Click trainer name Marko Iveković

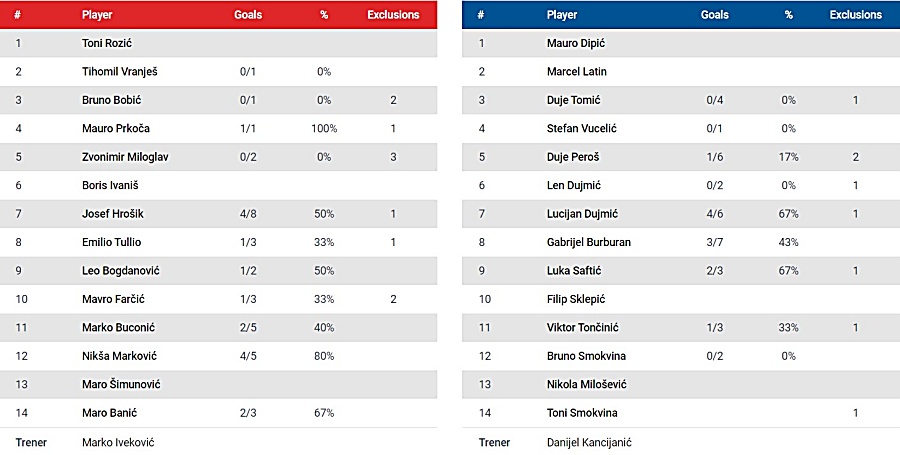118,442
